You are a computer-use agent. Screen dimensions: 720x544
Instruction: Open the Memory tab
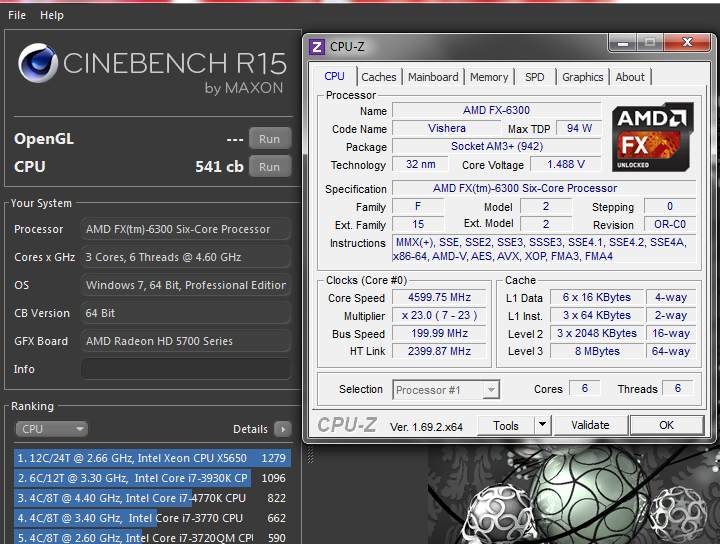click(x=489, y=77)
